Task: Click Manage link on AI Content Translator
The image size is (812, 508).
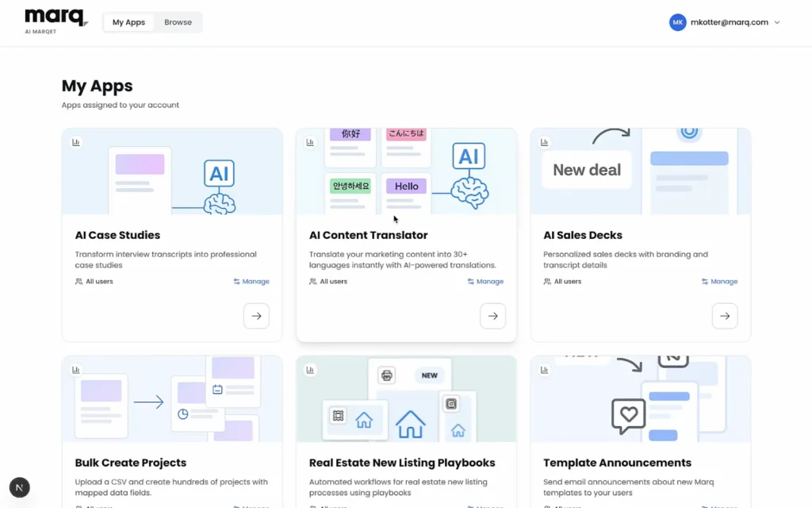Action: click(485, 282)
